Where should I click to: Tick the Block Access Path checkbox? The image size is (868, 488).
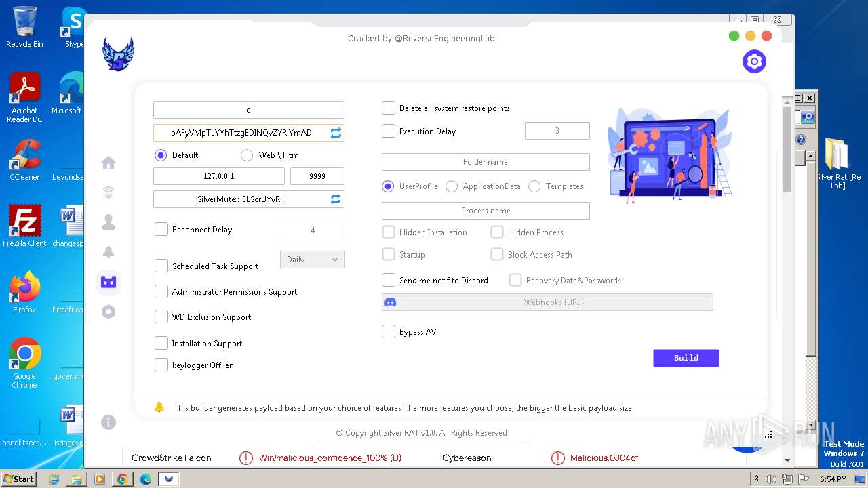497,255
